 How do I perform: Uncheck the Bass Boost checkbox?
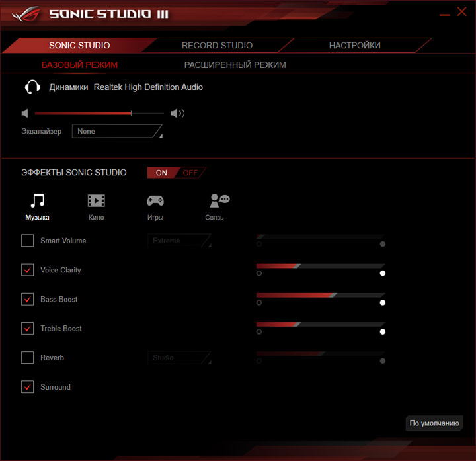pos(27,299)
